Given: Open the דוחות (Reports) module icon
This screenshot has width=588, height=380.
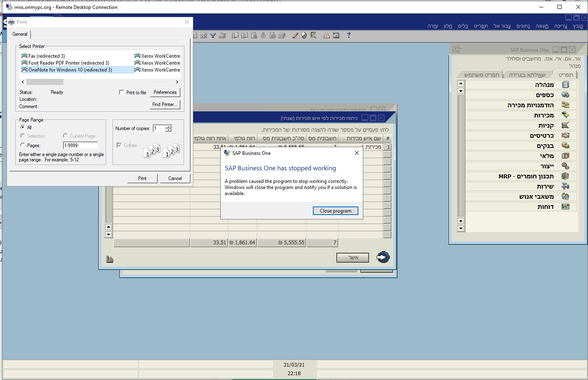Looking at the screenshot, I should (x=565, y=206).
